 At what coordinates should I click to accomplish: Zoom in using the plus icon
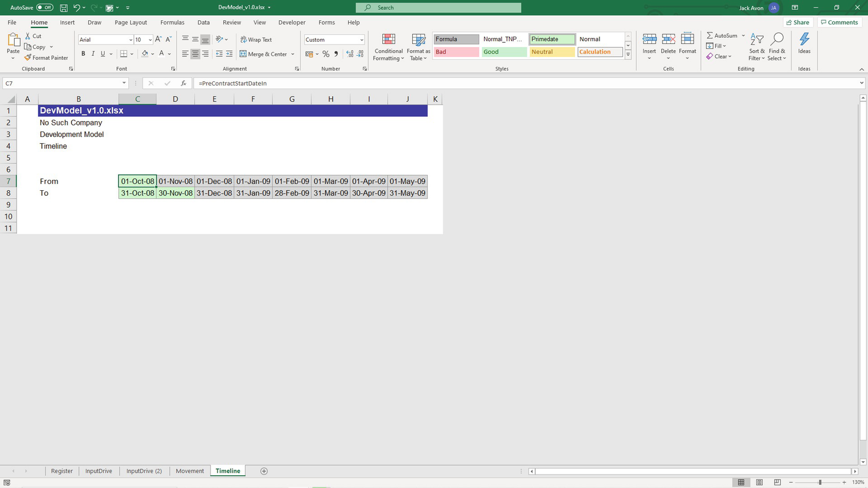click(844, 482)
